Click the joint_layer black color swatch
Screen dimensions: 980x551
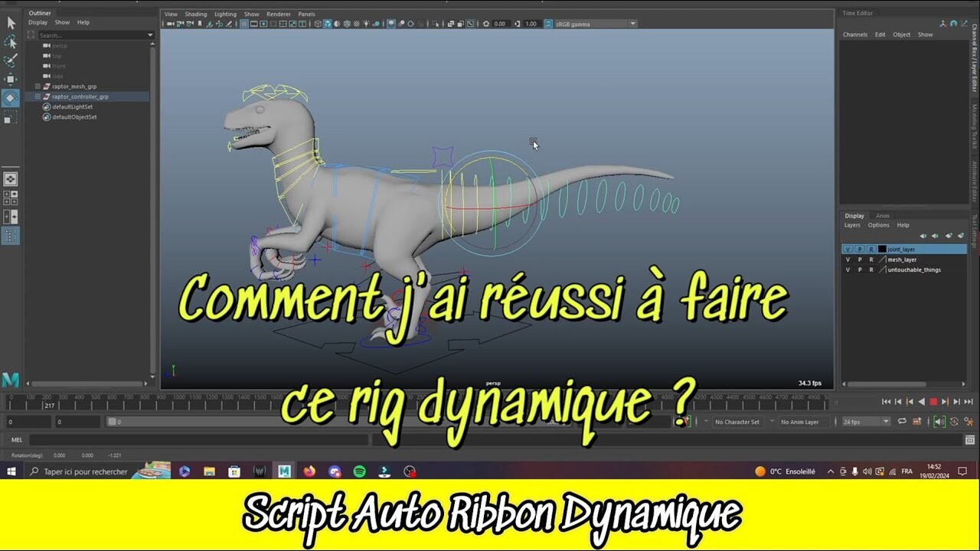(x=882, y=249)
